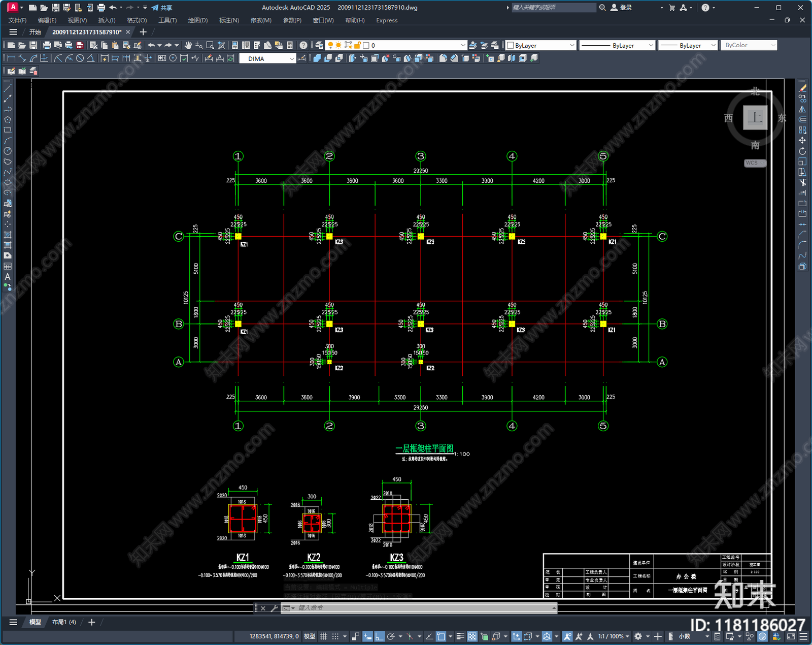Expand the quick access toolbar customize arrow

(x=145, y=8)
